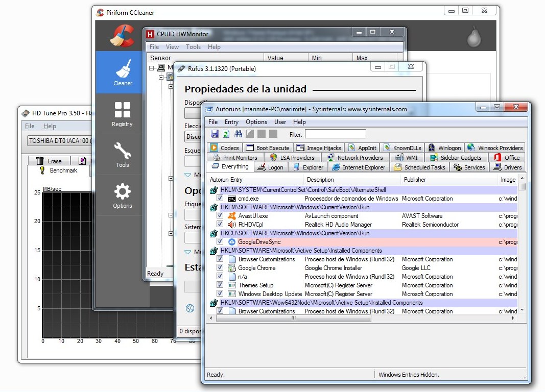Click the binoculars Find icon in Autoruns

[238, 134]
